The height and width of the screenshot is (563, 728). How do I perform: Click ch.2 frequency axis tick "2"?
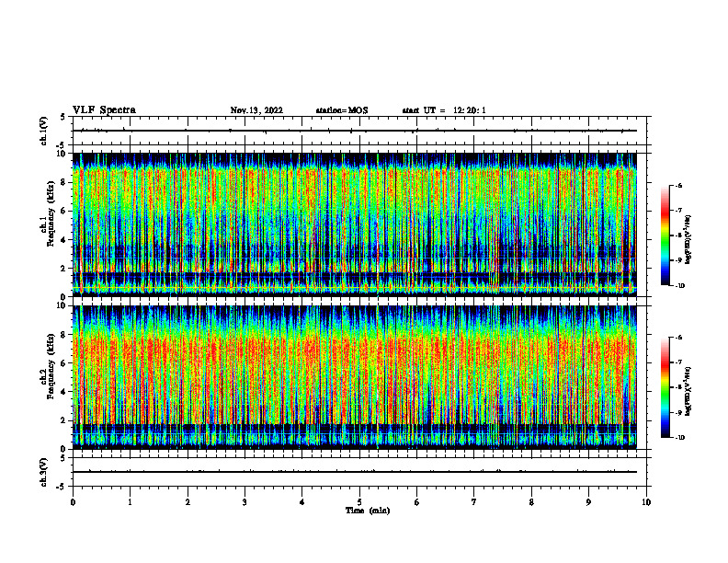[x=64, y=420]
